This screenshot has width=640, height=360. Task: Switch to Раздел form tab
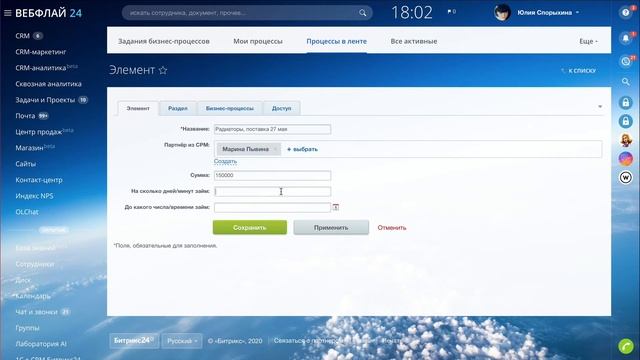click(178, 109)
